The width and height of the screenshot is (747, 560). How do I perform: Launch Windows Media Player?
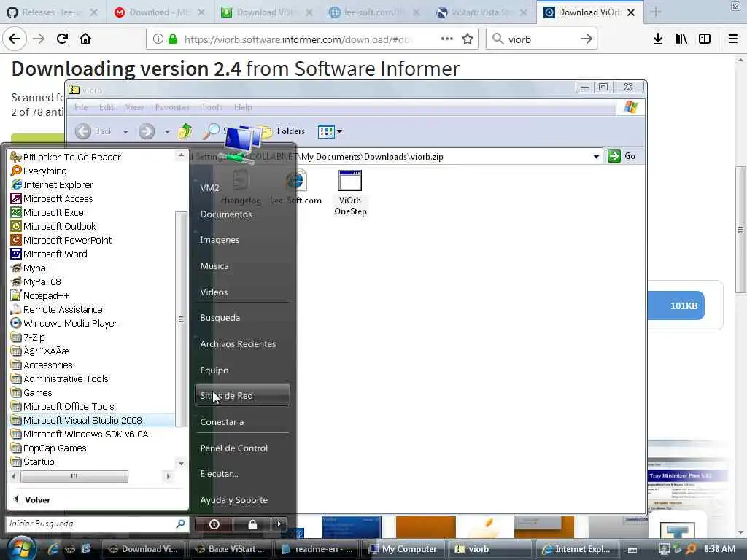point(64,323)
